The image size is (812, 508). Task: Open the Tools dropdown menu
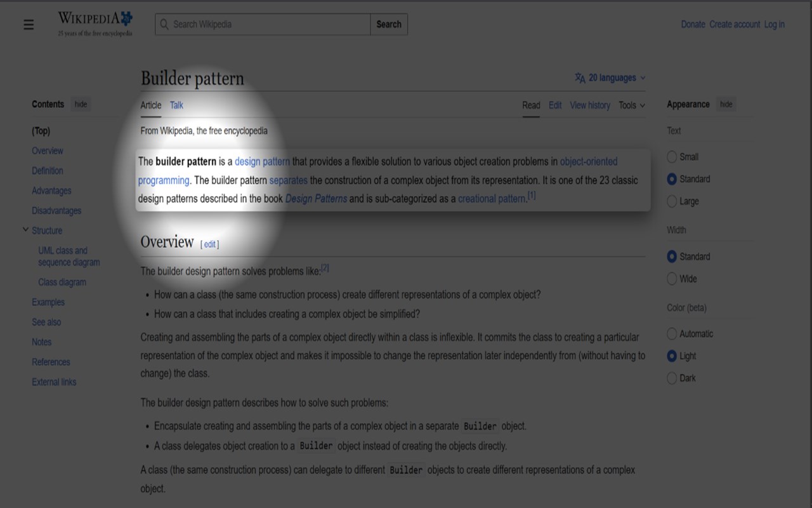[632, 105]
